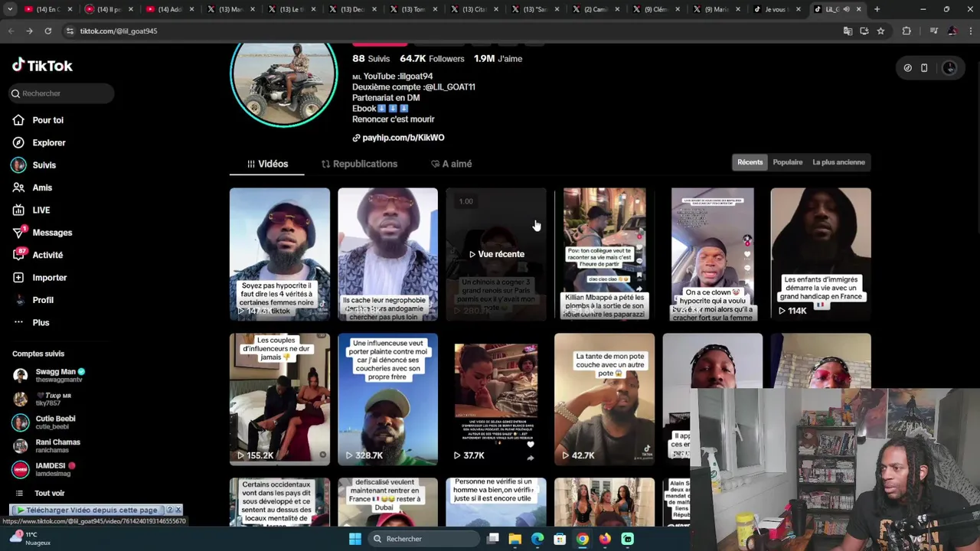Open the Plus more options menu

41,323
